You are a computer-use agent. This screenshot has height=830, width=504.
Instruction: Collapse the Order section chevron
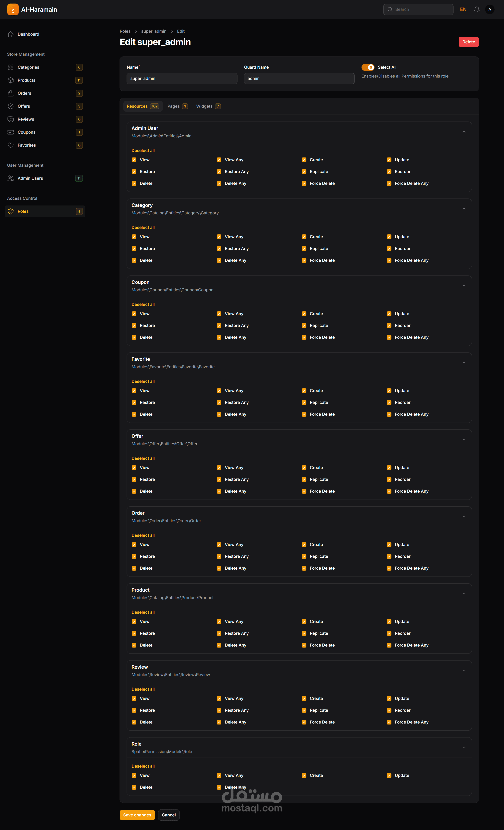[464, 516]
